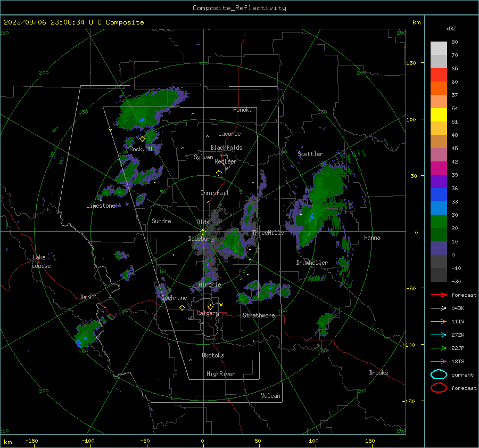Click the large echo northwest of RockyMH
The image size is (479, 448).
[x=146, y=109]
